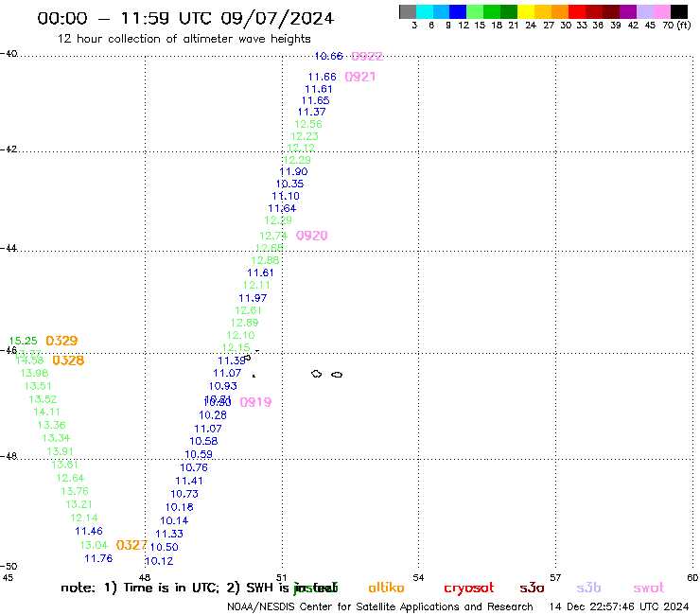Click the dark blue swatch above 12
This screenshot has width=700, height=615.
(458, 11)
